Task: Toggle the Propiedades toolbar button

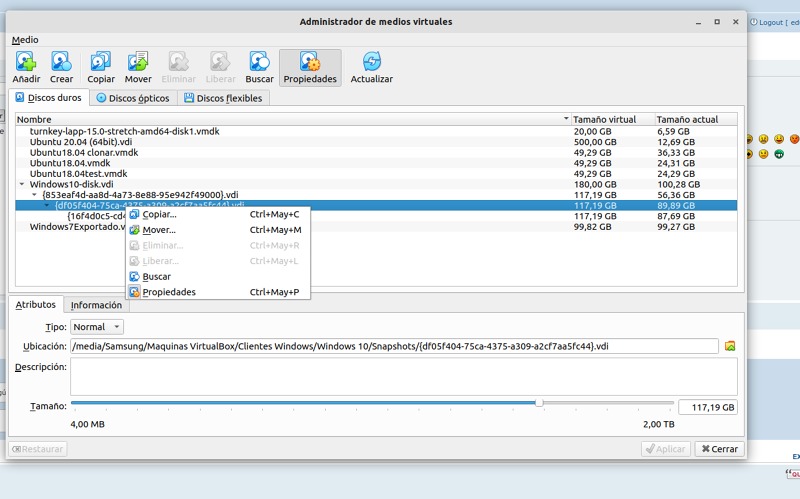Action: [310, 67]
